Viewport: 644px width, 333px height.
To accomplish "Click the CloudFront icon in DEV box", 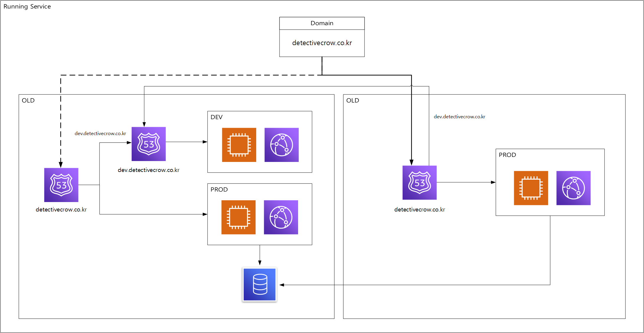I will point(281,145).
